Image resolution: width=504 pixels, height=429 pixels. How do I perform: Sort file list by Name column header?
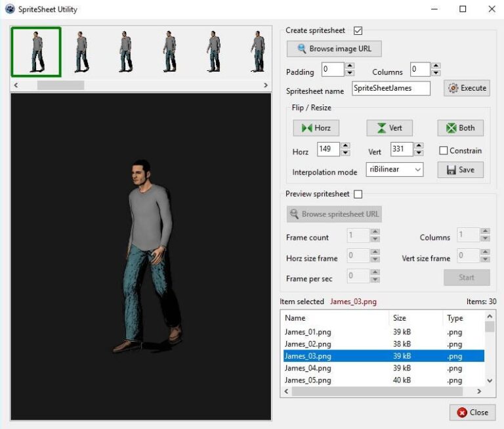[335, 318]
